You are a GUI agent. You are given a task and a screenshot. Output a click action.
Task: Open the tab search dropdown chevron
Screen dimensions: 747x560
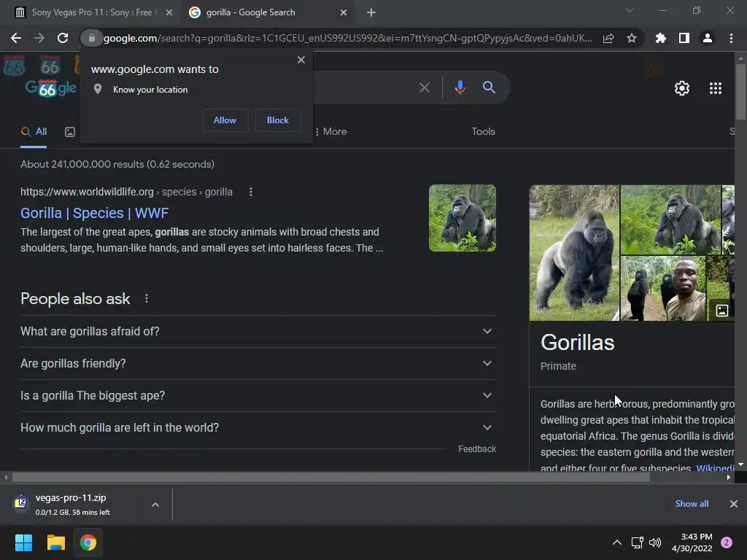click(630, 10)
